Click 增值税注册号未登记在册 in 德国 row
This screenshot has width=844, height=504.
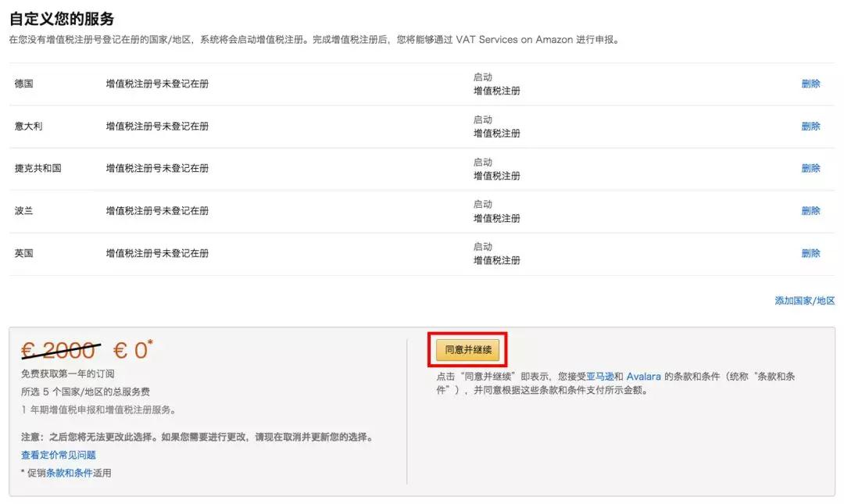tap(157, 84)
